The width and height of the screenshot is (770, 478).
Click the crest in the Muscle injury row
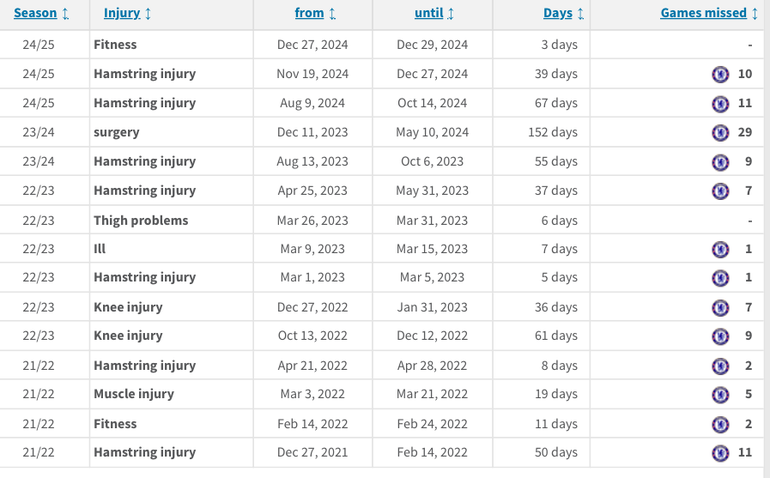[x=720, y=394]
